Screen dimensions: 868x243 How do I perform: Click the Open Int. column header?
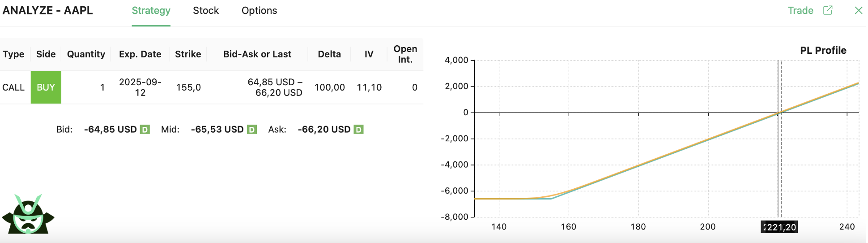405,54
